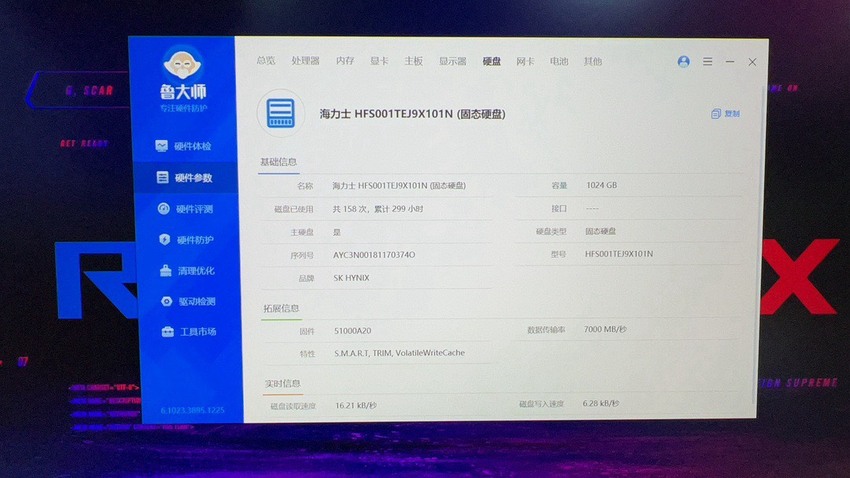850x478 pixels.
Task: Switch to the 显示器 monitor tab
Action: click(453, 61)
